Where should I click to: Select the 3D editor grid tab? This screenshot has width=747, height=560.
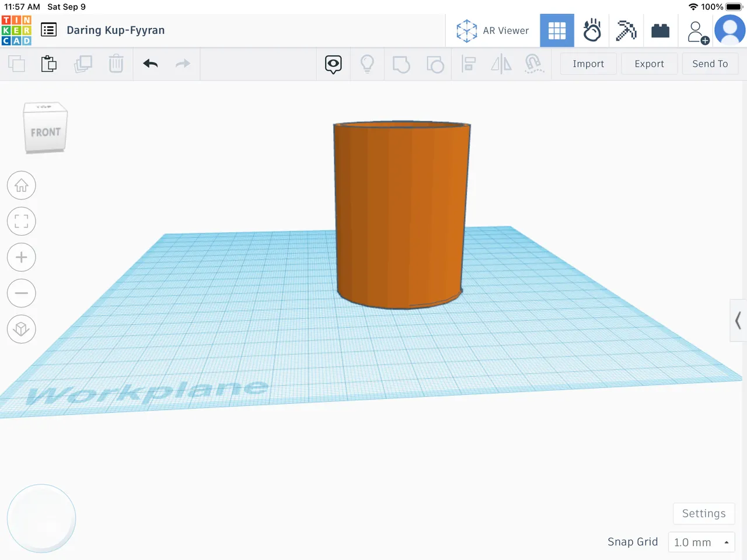point(557,30)
